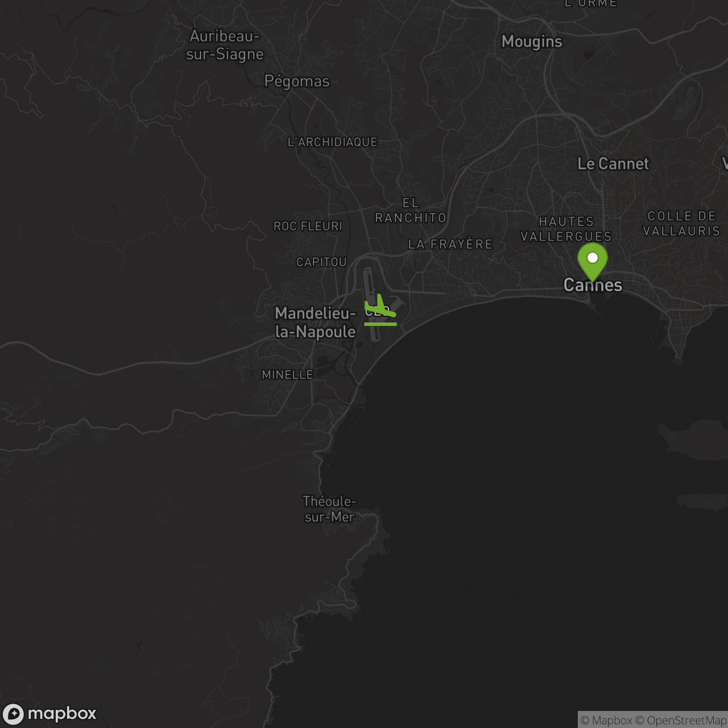
Task: Click the Théoule-sur-Mer label
Action: [329, 509]
